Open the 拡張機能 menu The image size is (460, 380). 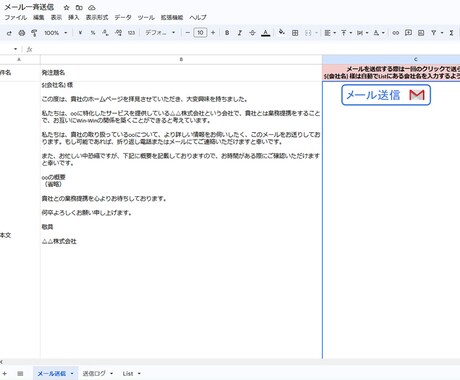point(172,17)
